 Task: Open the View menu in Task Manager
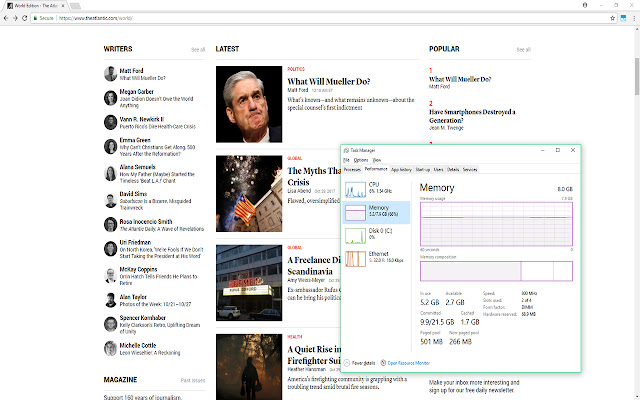pos(377,160)
